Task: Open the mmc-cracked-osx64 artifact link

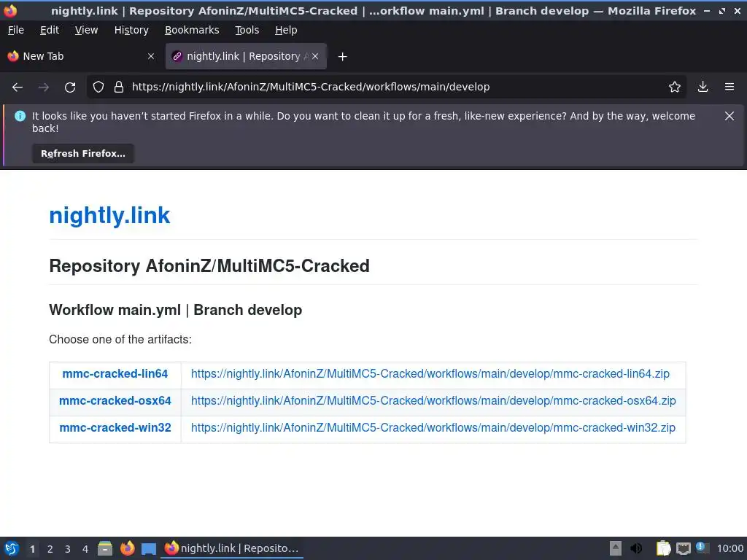Action: (115, 401)
